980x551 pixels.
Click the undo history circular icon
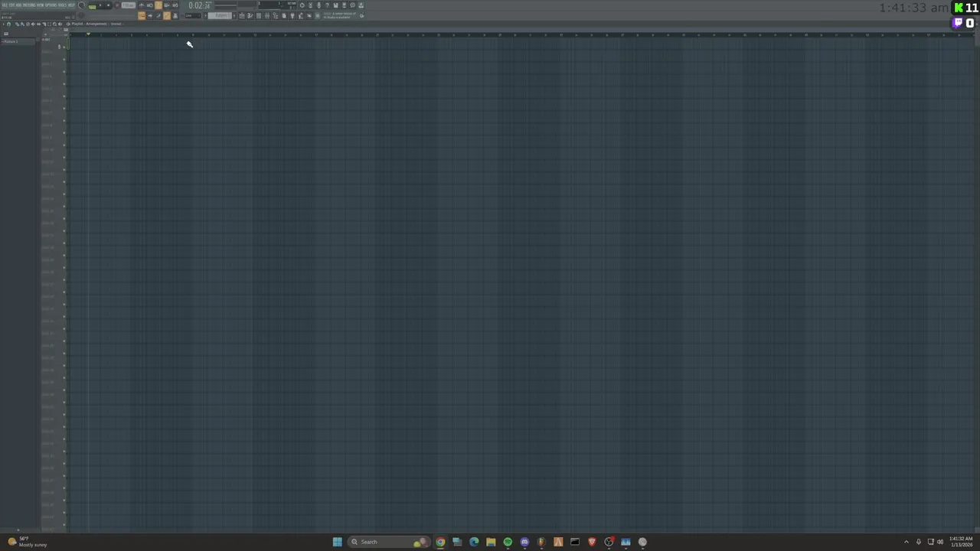click(302, 5)
